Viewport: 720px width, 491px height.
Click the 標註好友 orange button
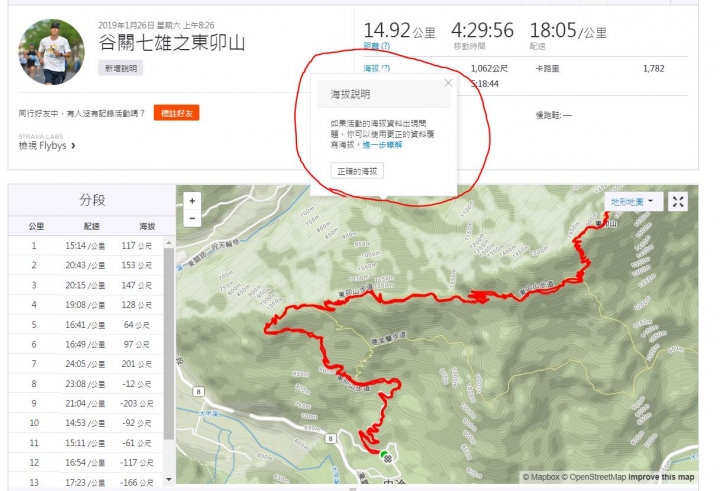click(176, 113)
